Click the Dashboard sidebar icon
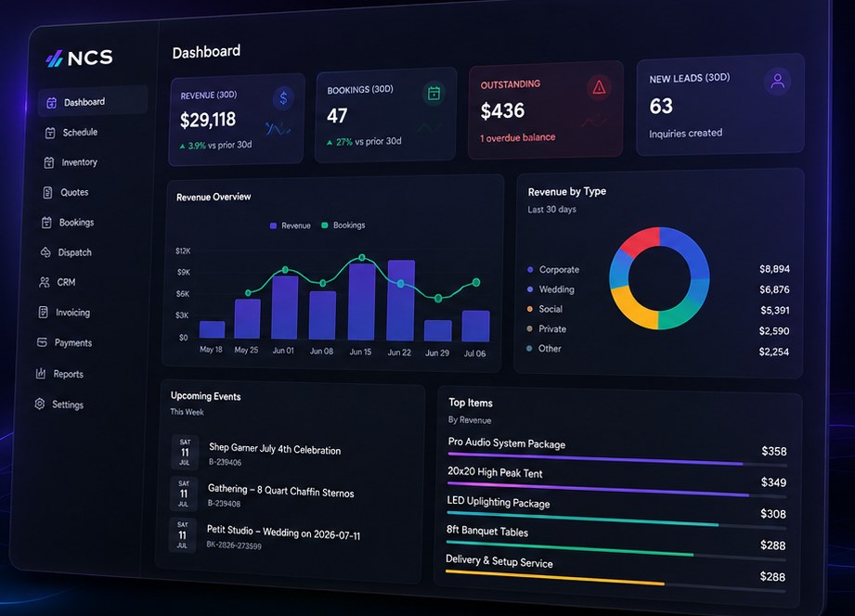Image resolution: width=855 pixels, height=616 pixels. (51, 102)
